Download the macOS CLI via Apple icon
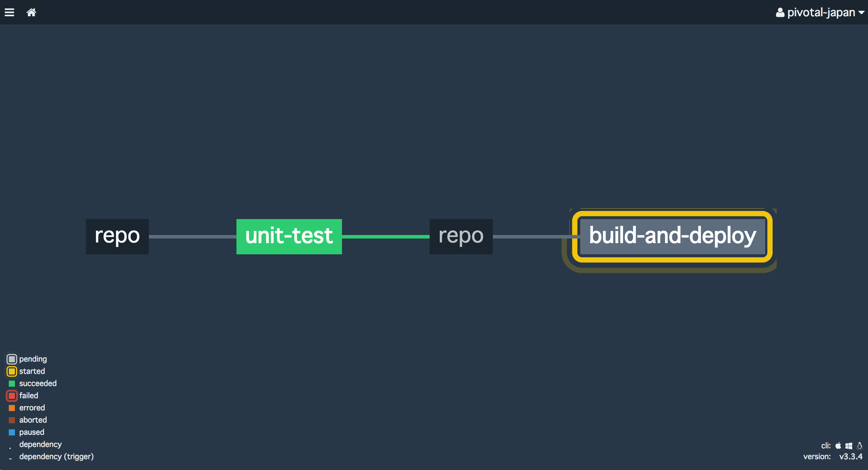Image resolution: width=868 pixels, height=470 pixels. (x=838, y=446)
